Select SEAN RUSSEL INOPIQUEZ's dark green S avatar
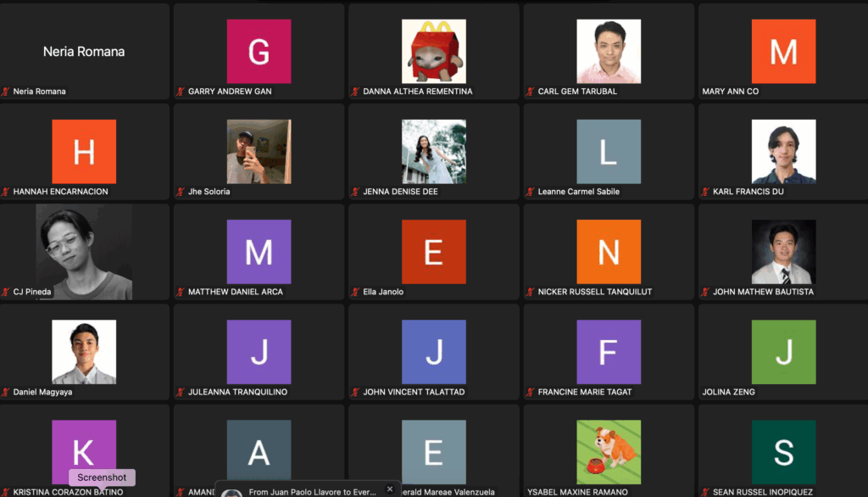The height and width of the screenshot is (497, 868). point(783,452)
